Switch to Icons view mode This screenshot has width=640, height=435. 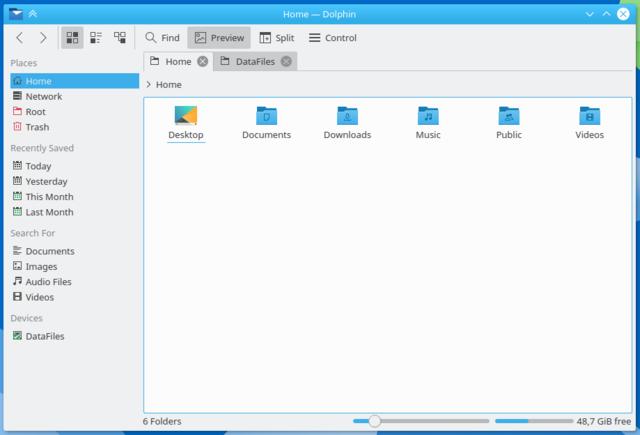72,38
